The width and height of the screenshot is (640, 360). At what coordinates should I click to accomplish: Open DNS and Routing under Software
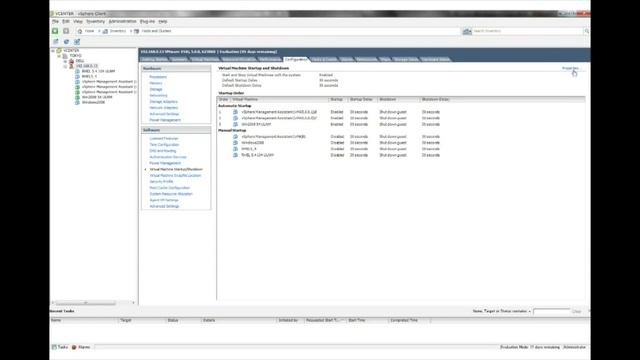[163, 151]
